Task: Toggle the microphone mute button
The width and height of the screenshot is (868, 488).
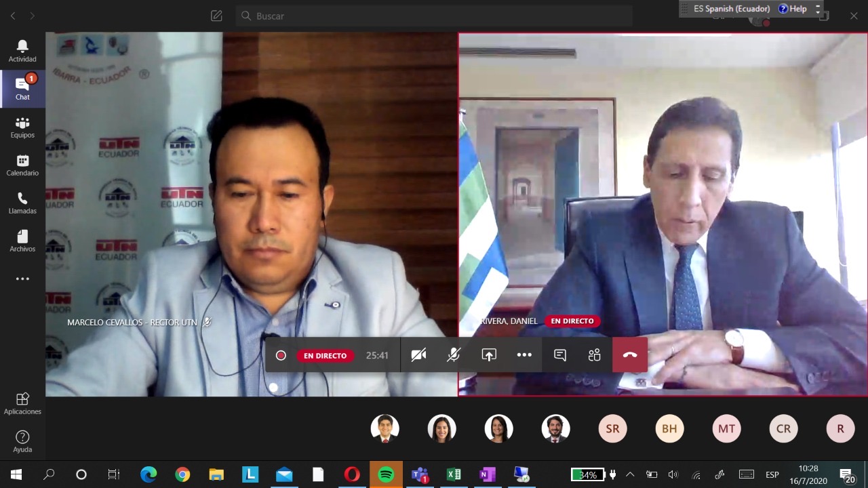Action: click(x=454, y=355)
